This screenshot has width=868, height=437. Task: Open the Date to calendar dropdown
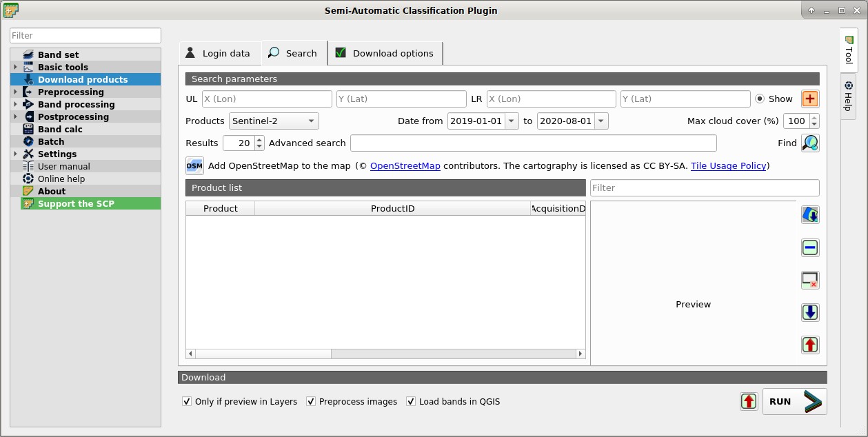(601, 121)
